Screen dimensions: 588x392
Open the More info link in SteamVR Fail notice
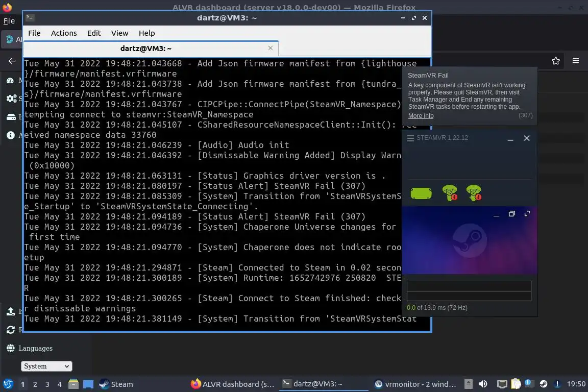[x=421, y=116]
